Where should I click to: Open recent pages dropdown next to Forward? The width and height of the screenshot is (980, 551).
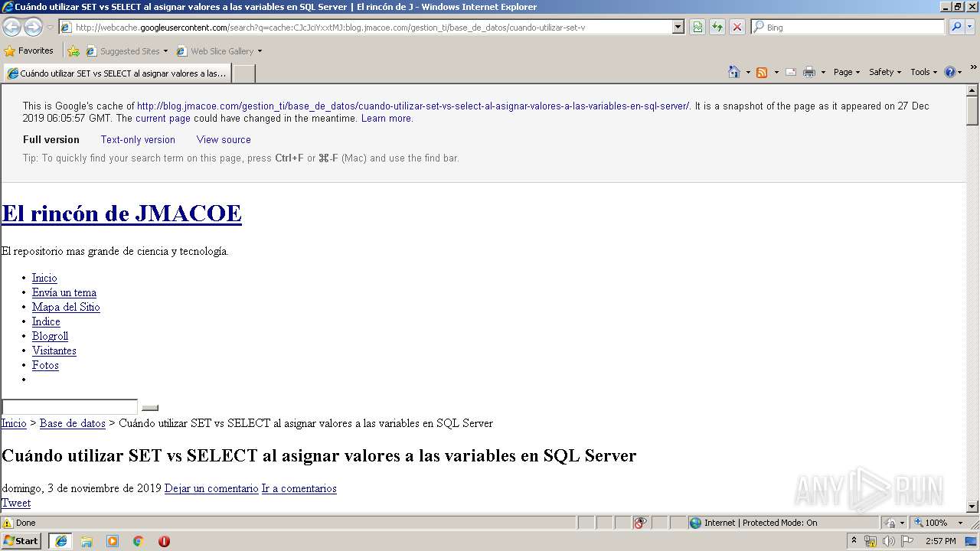click(50, 28)
